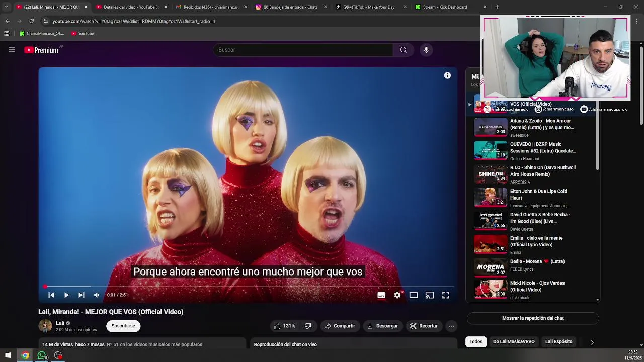The height and width of the screenshot is (362, 644).
Task: Switch to Stream - Kick Dashboard tab
Action: 450,7
